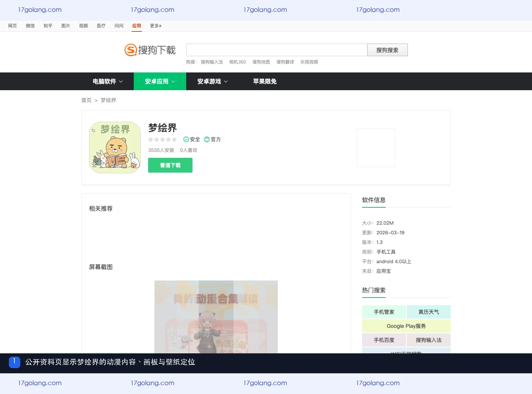Open the 手机百度 hot search tag

click(x=384, y=340)
